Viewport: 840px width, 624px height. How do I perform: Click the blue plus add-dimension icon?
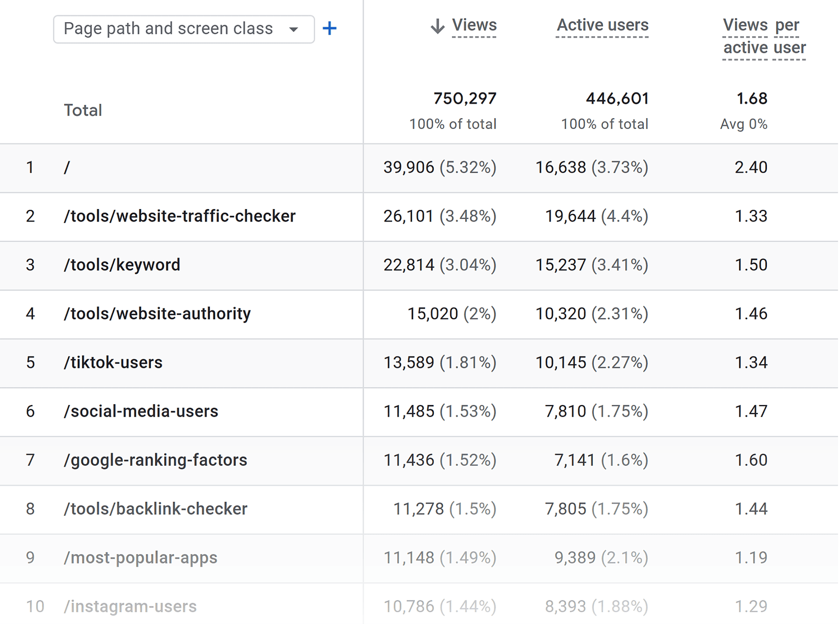tap(329, 29)
